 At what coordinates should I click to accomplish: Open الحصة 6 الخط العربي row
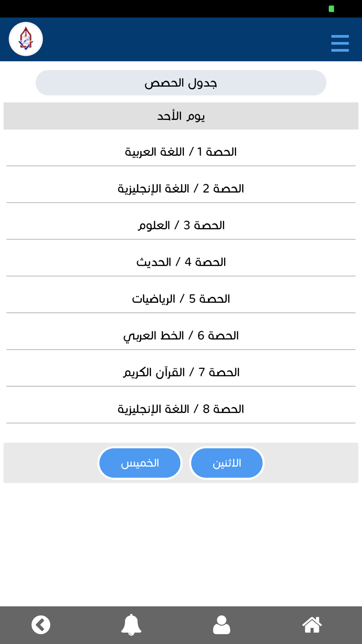pyautogui.click(x=181, y=335)
